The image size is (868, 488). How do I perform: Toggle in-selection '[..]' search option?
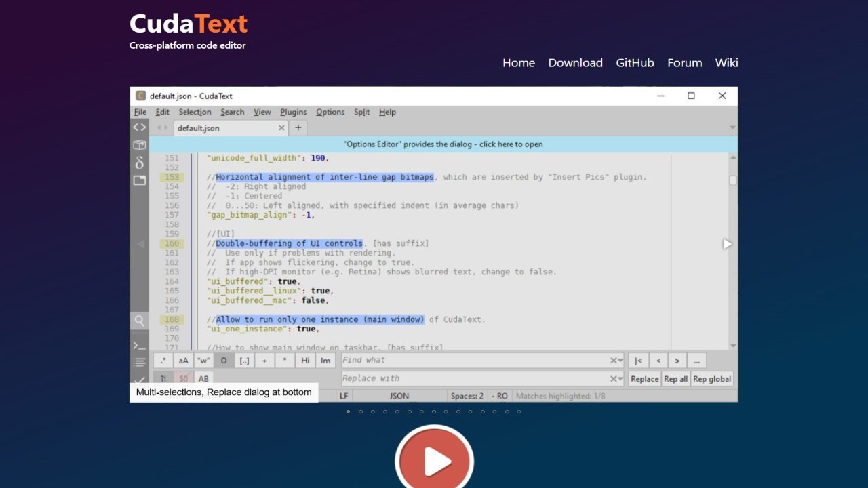pos(244,361)
